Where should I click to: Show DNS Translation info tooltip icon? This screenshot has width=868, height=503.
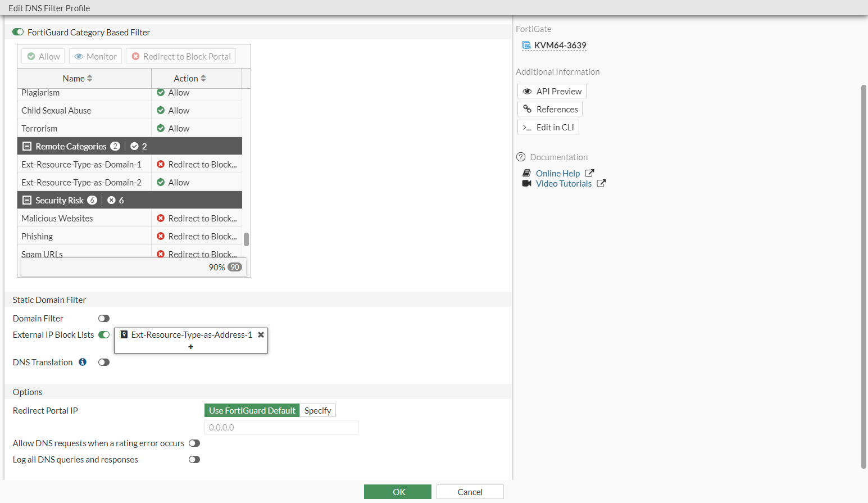click(83, 362)
